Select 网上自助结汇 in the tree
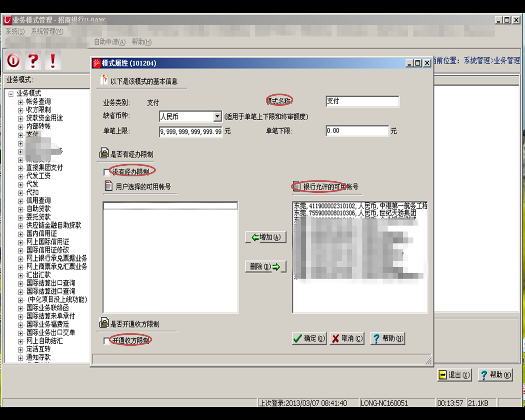The width and height of the screenshot is (525, 420). (x=45, y=341)
